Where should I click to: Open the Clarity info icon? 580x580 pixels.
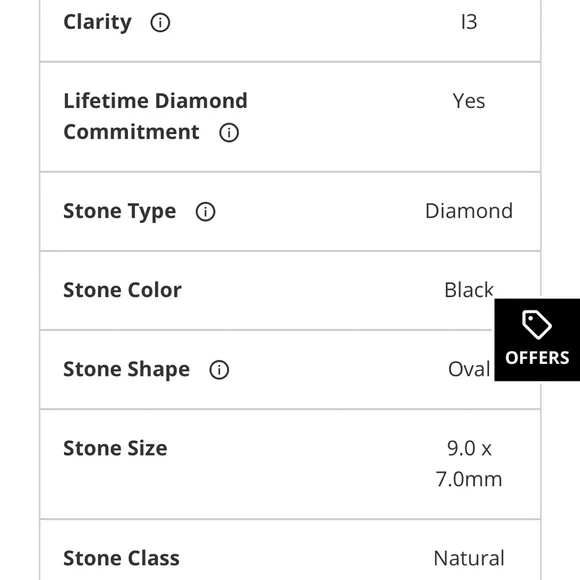pos(160,23)
